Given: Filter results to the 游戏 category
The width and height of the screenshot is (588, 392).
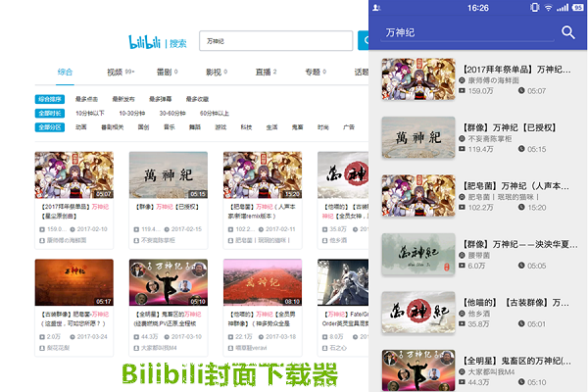Looking at the screenshot, I should click(x=220, y=127).
